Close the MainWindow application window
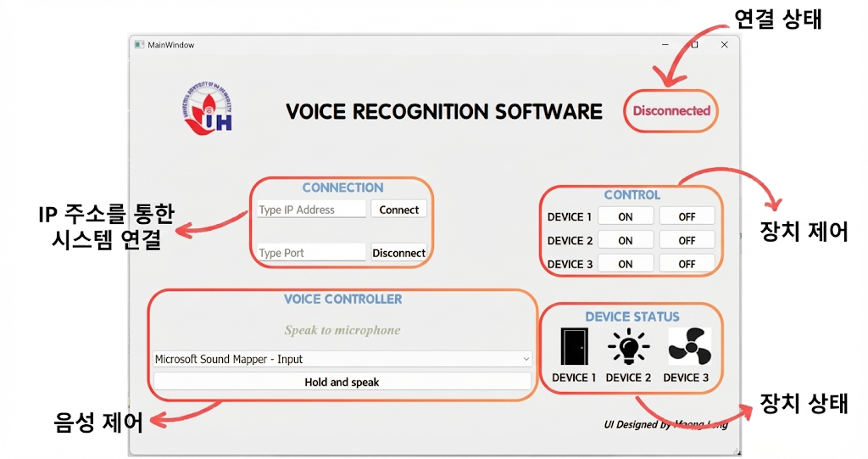868x459 pixels. [724, 45]
